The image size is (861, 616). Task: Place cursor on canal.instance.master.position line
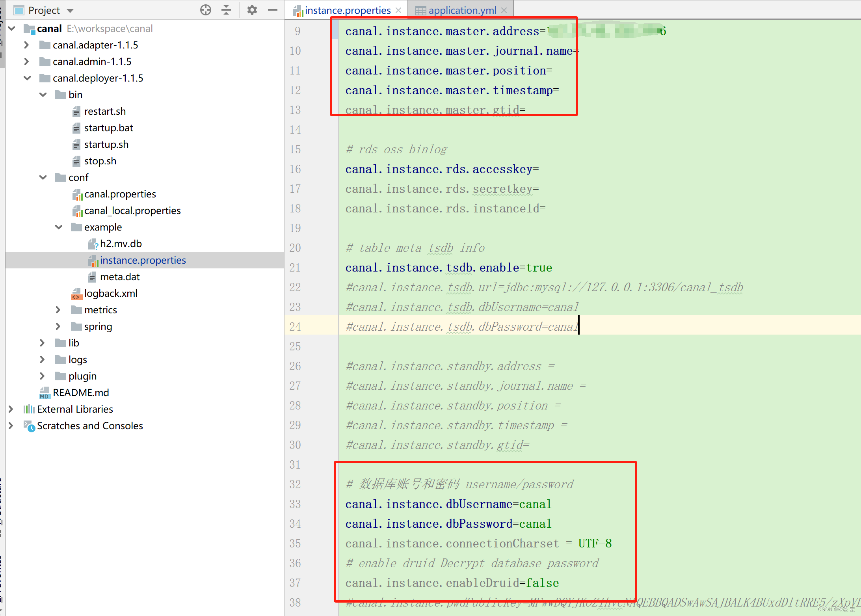tap(449, 71)
